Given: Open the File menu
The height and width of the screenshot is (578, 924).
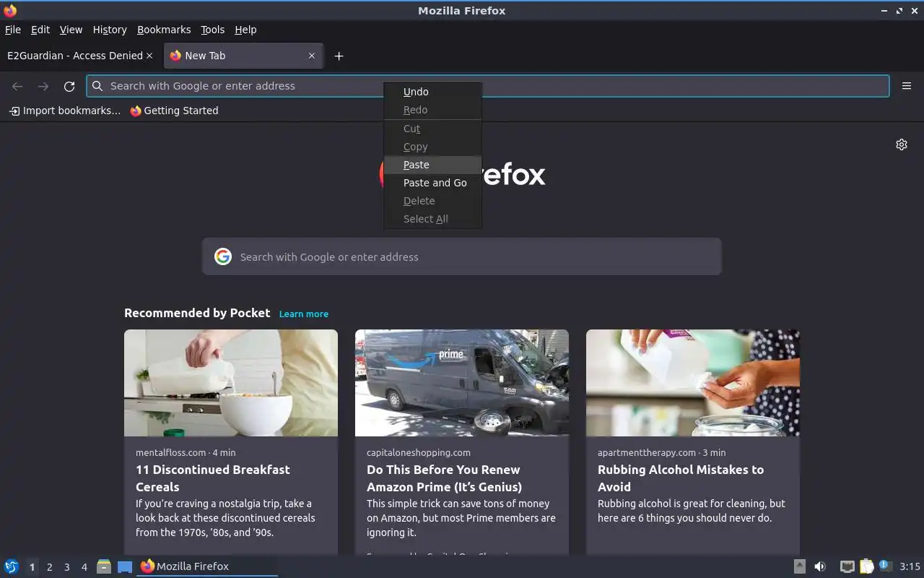Looking at the screenshot, I should tap(13, 30).
